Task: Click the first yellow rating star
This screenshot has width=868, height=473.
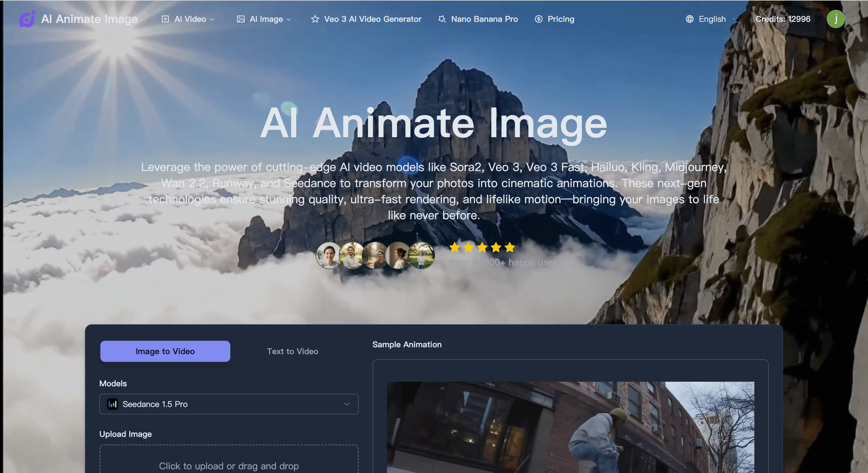Action: pyautogui.click(x=455, y=247)
